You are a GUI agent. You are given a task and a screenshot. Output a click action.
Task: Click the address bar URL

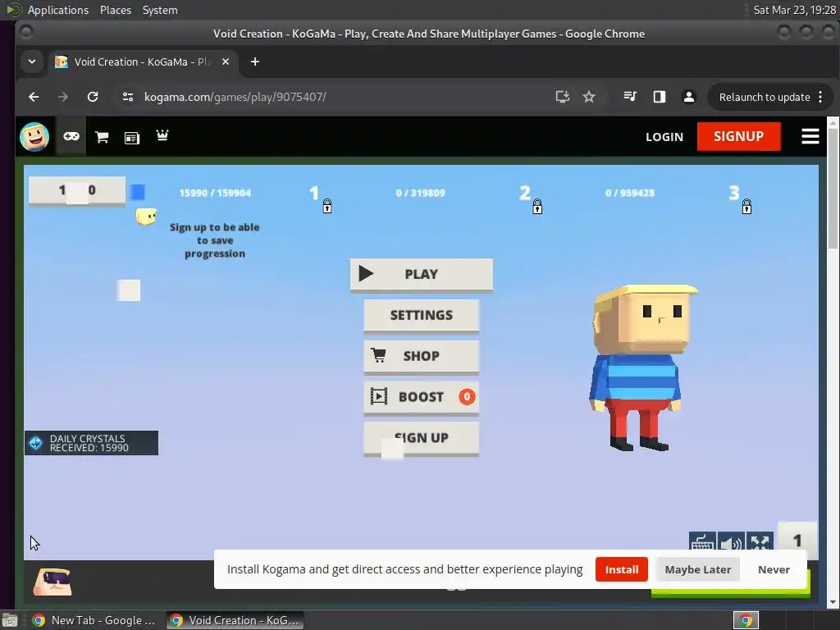pyautogui.click(x=235, y=97)
